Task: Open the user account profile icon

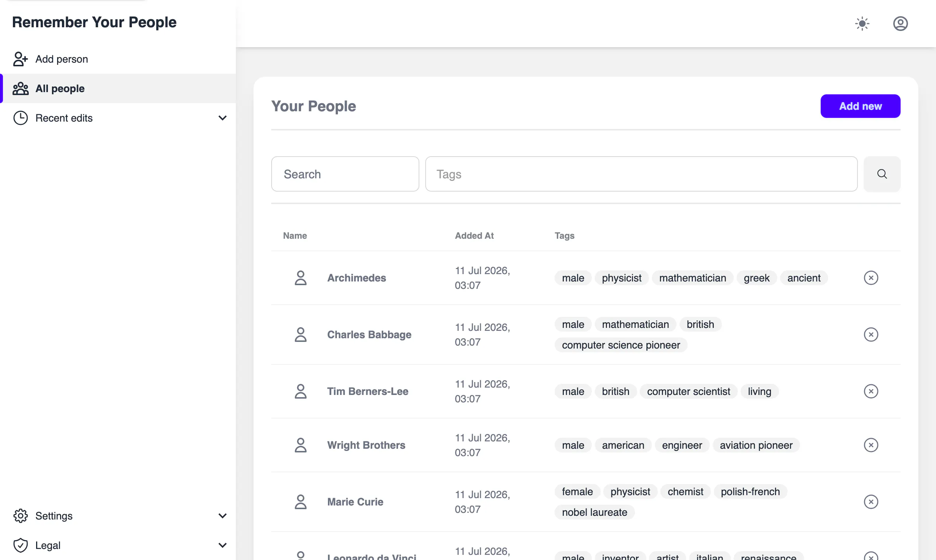Action: (900, 24)
